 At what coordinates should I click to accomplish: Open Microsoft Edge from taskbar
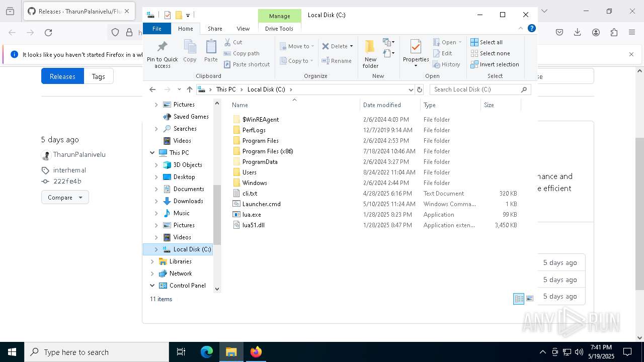click(x=207, y=352)
